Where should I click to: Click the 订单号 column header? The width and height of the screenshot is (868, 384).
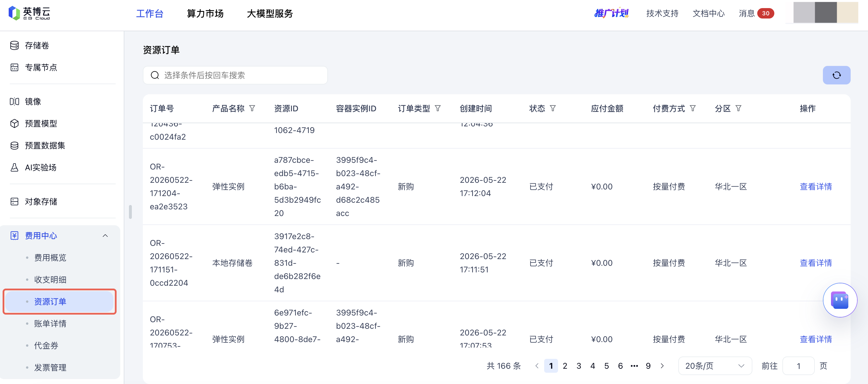pyautogui.click(x=162, y=108)
